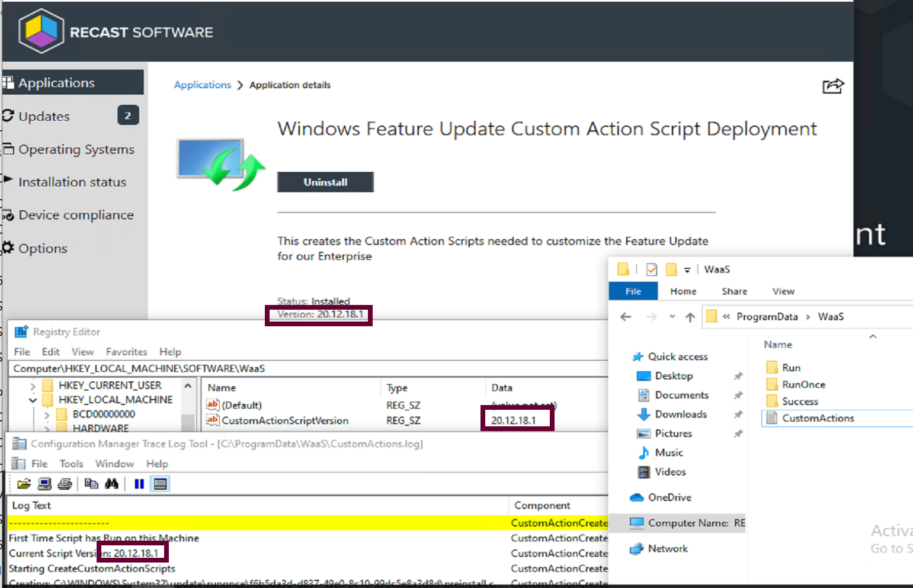Open Updates showing 2 pending items
The image size is (913, 588).
44,116
